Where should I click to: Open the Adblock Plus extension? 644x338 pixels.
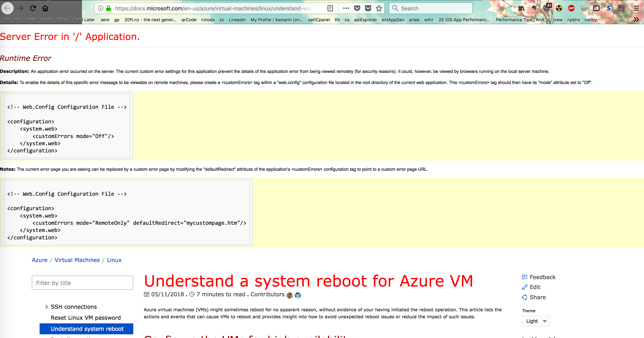[571, 8]
